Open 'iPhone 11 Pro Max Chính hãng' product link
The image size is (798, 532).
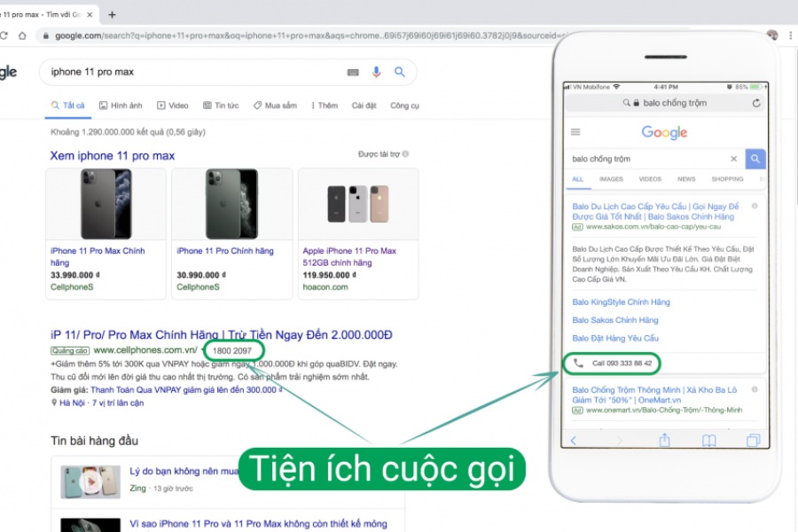(98, 256)
